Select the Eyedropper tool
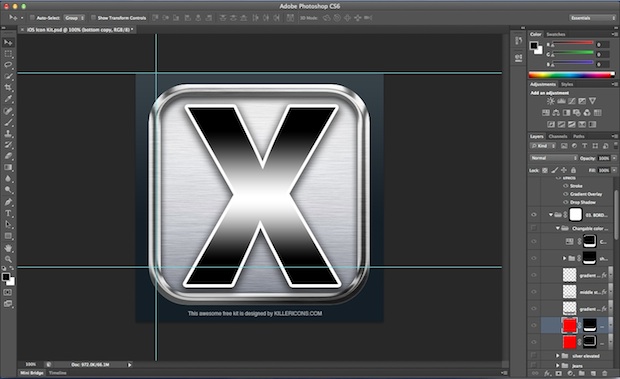The image size is (620, 379). point(8,99)
